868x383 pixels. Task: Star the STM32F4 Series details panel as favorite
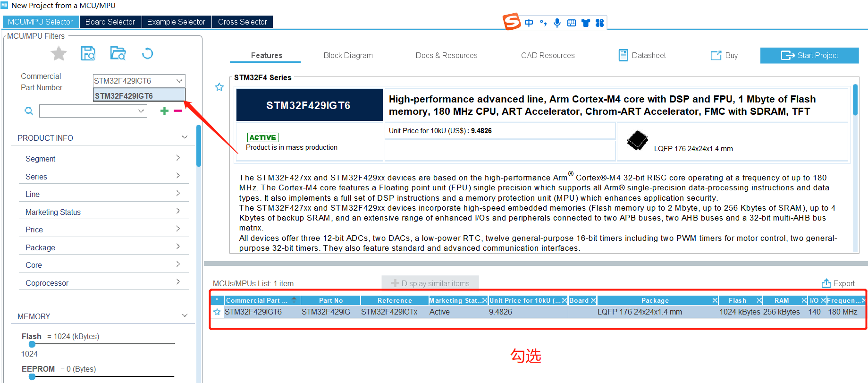click(219, 87)
